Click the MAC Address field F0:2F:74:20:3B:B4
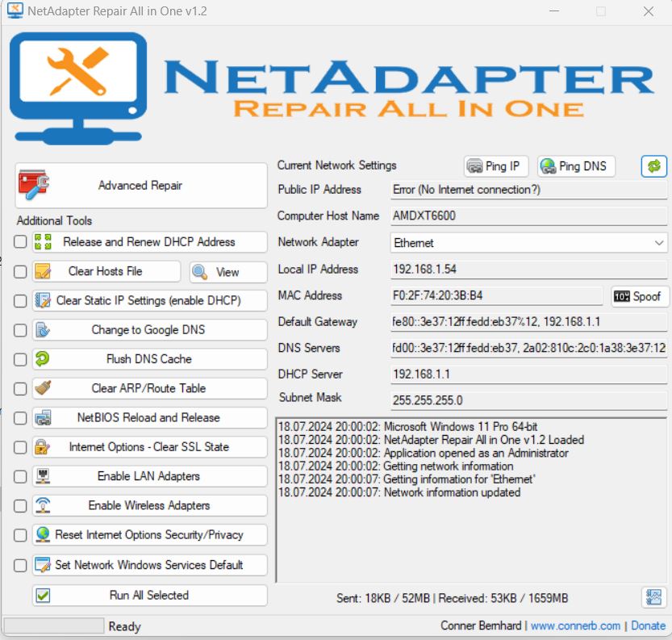Screen dimensions: 672x640 pyautogui.click(x=497, y=295)
